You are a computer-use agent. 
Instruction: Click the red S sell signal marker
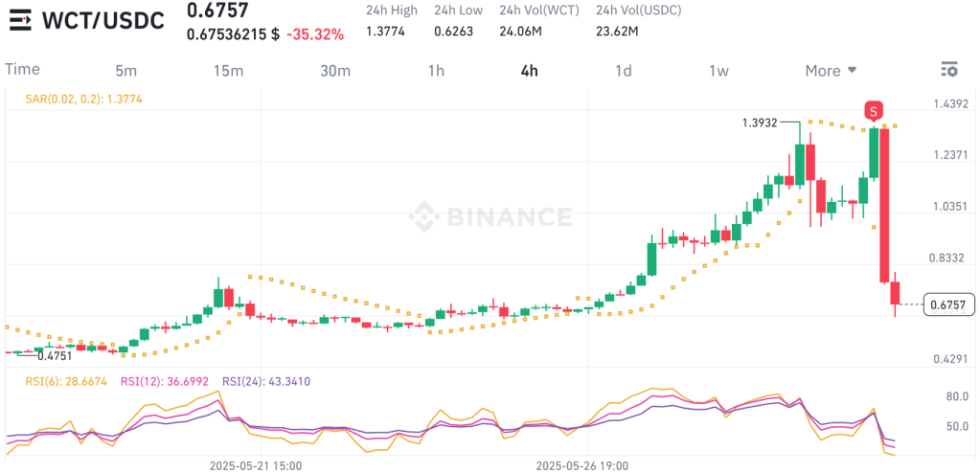pos(874,112)
